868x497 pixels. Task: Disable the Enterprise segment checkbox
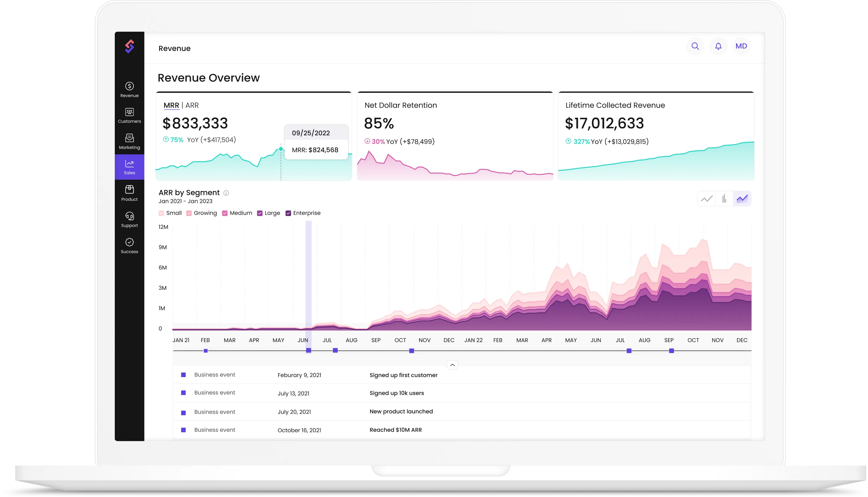(288, 213)
